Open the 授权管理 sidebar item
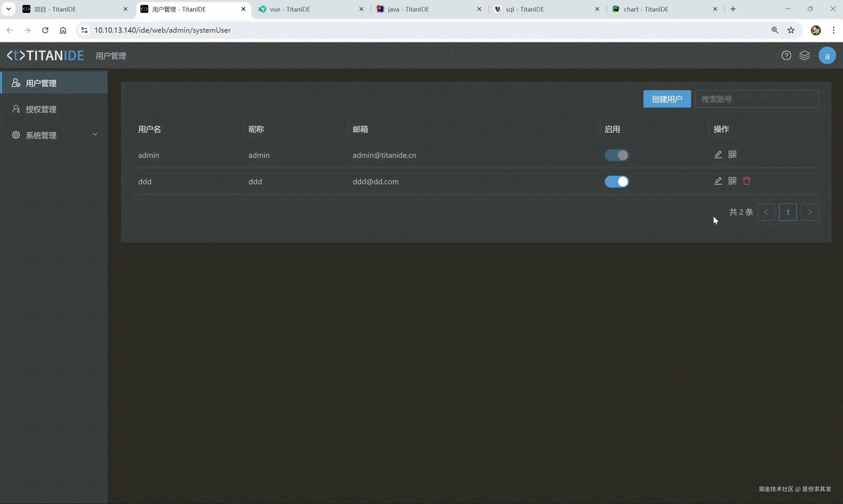This screenshot has height=504, width=843. pyautogui.click(x=41, y=109)
